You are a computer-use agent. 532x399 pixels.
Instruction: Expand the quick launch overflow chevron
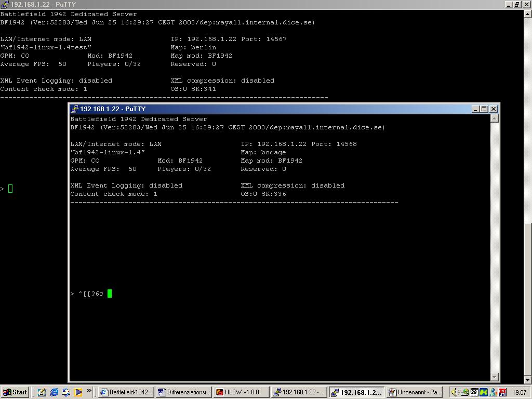(x=89, y=391)
